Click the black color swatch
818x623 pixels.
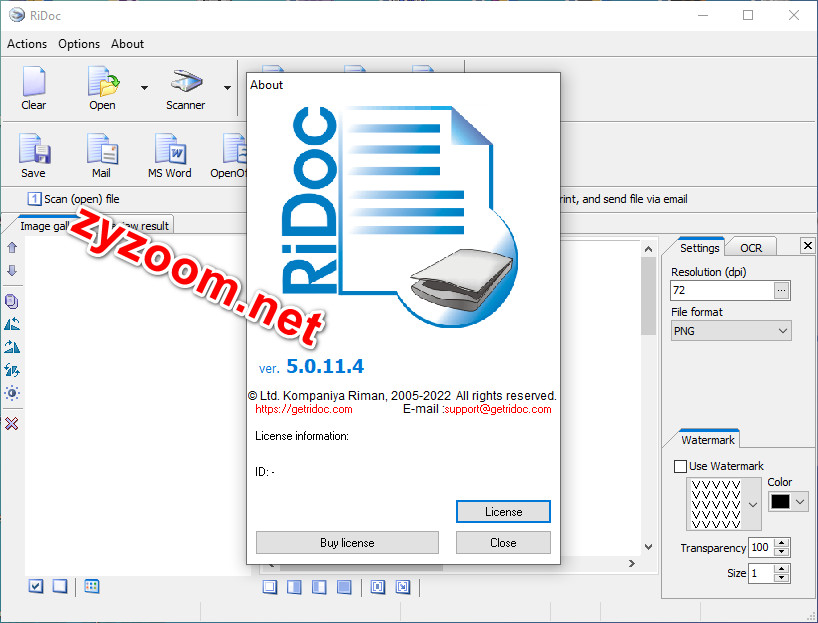pos(780,501)
